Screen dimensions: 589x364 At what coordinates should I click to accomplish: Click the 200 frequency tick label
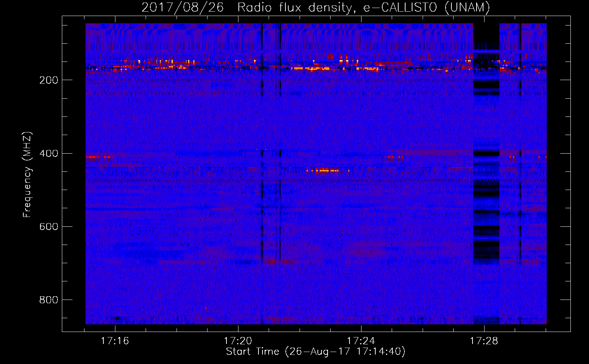(x=49, y=80)
